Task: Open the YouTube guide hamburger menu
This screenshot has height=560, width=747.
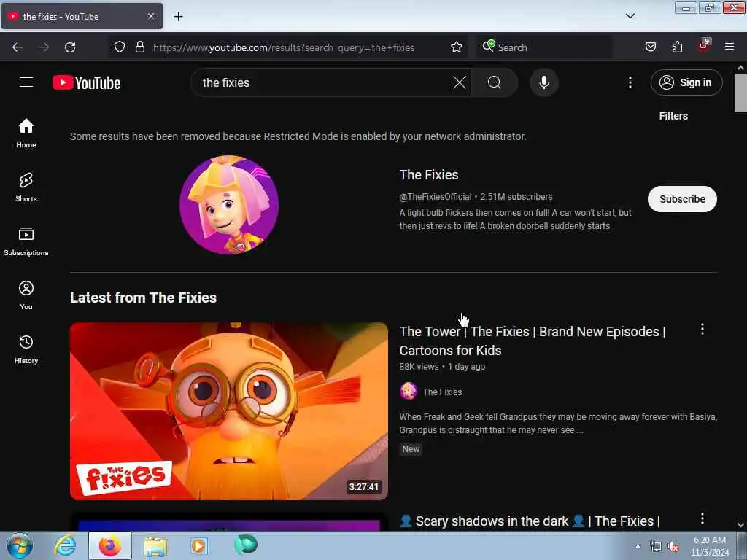Action: pyautogui.click(x=26, y=82)
